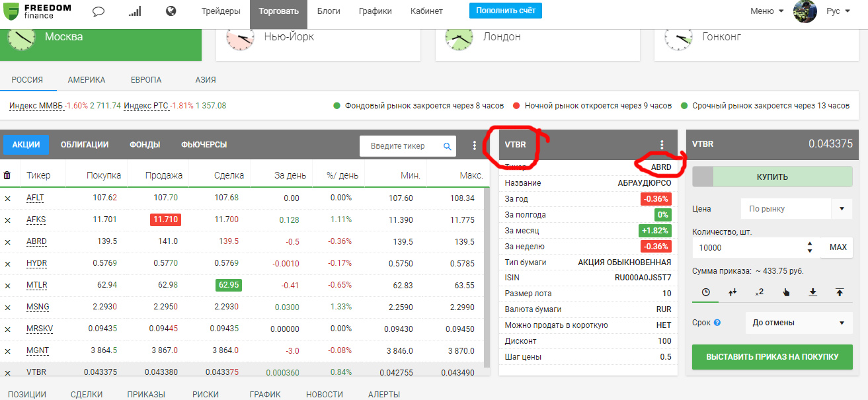Select the ОБЛИГАЦИИ tab

(x=85, y=145)
